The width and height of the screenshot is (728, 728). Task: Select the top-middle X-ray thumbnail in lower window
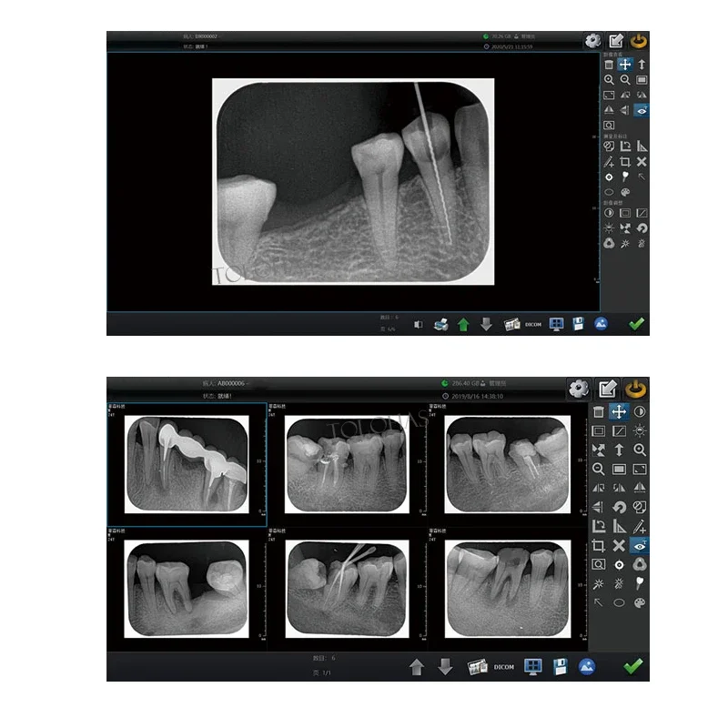click(347, 464)
